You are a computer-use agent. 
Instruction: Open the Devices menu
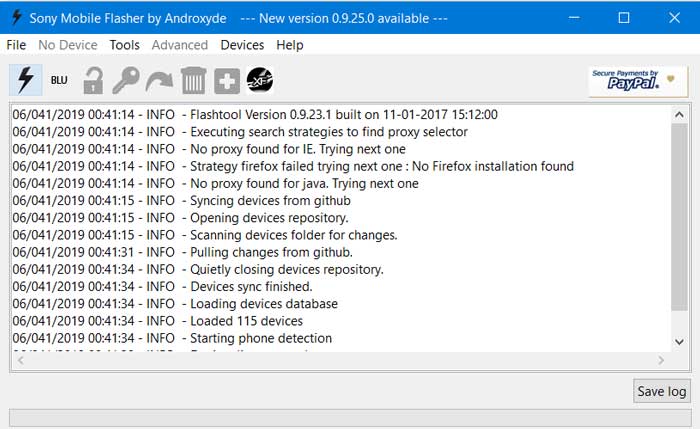tap(242, 45)
